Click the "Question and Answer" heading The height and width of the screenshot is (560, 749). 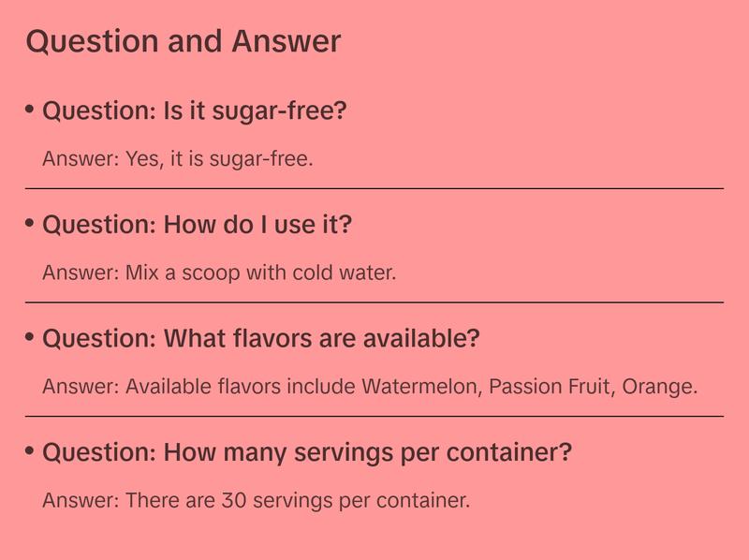tap(184, 42)
